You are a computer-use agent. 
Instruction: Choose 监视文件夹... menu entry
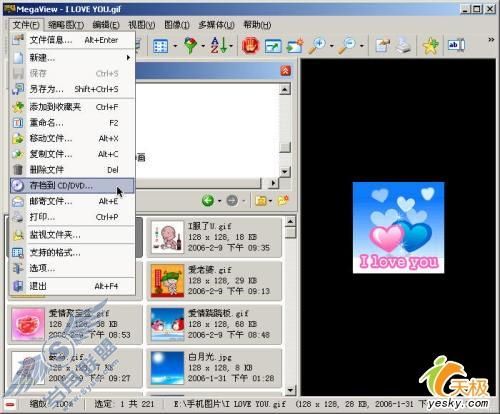[72, 235]
